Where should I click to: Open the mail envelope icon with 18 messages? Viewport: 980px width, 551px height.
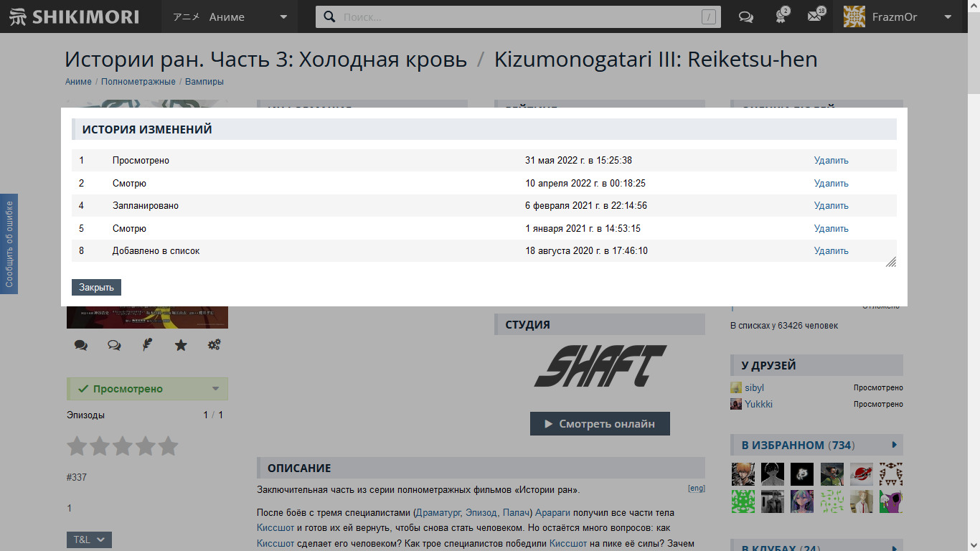click(814, 17)
